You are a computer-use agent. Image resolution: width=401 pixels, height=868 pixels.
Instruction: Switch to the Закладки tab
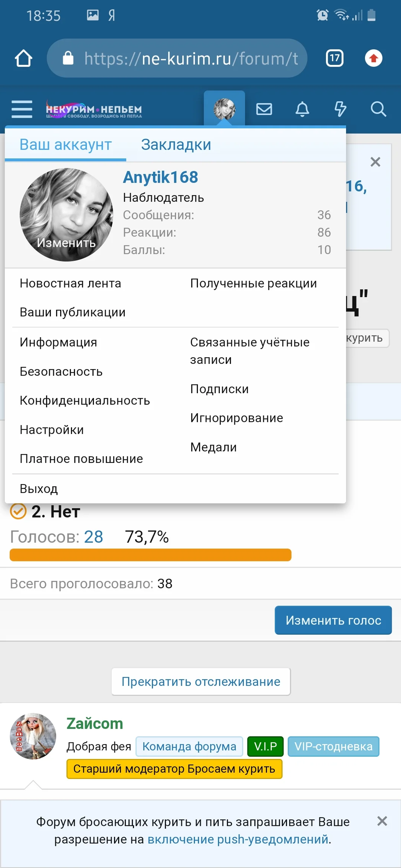point(176,145)
